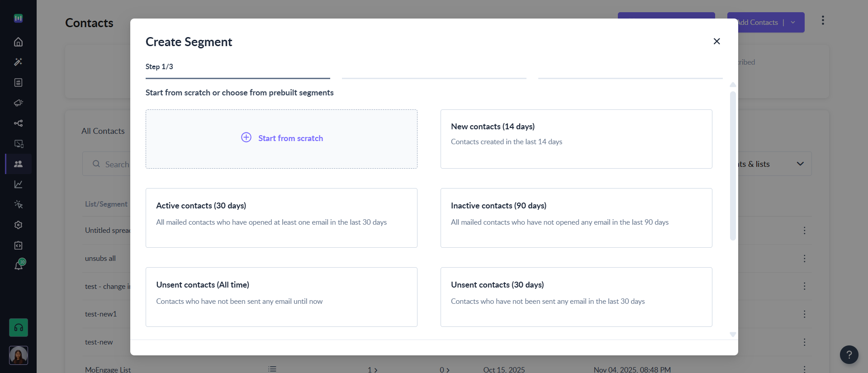Open the notifications bell icon

19,265
